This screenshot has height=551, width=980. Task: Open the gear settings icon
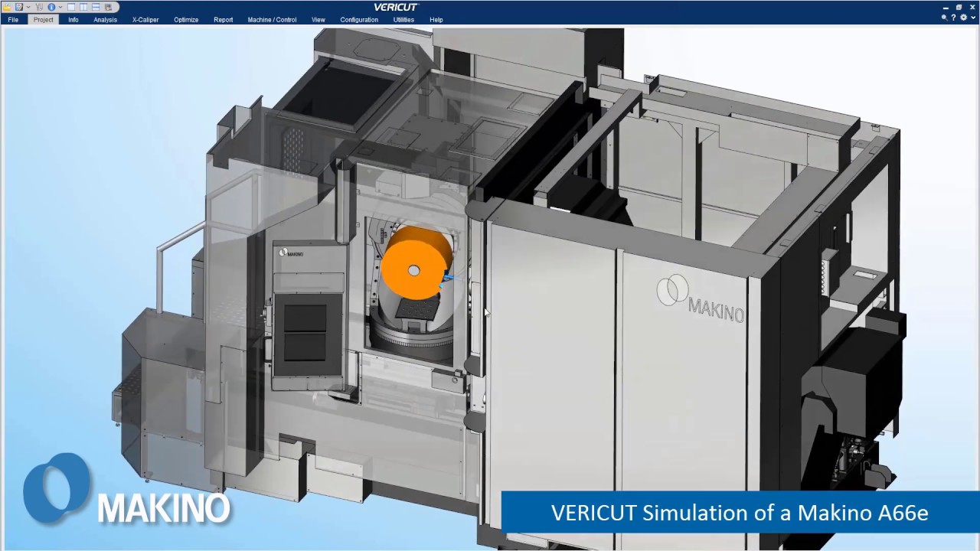click(964, 18)
